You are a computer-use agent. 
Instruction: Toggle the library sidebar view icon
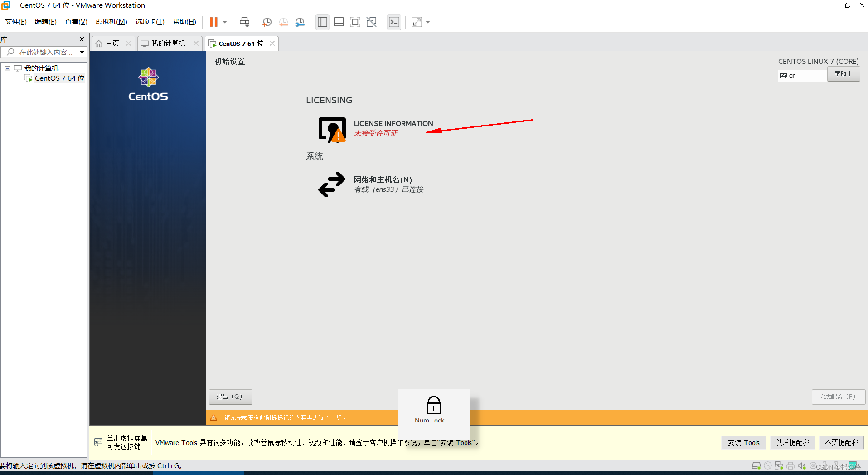(x=322, y=22)
